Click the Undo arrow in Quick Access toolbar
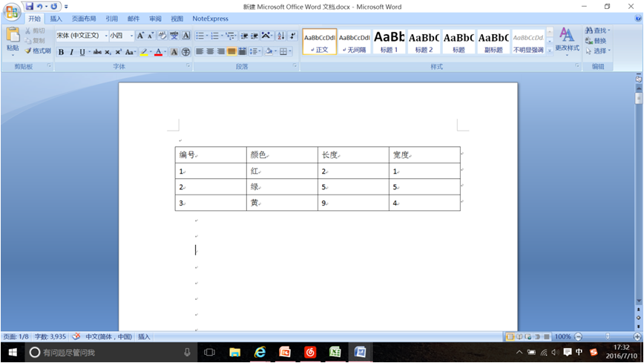The width and height of the screenshot is (644, 363). pos(39,6)
